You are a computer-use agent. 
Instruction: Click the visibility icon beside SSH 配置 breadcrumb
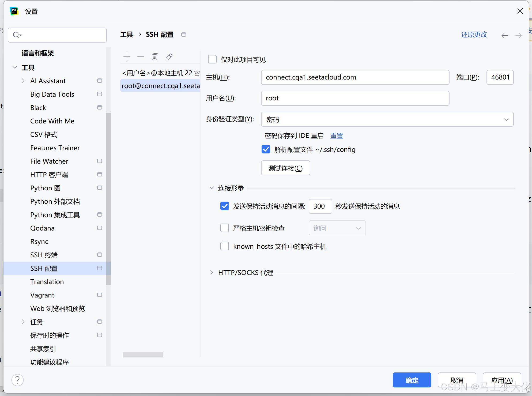pyautogui.click(x=183, y=35)
